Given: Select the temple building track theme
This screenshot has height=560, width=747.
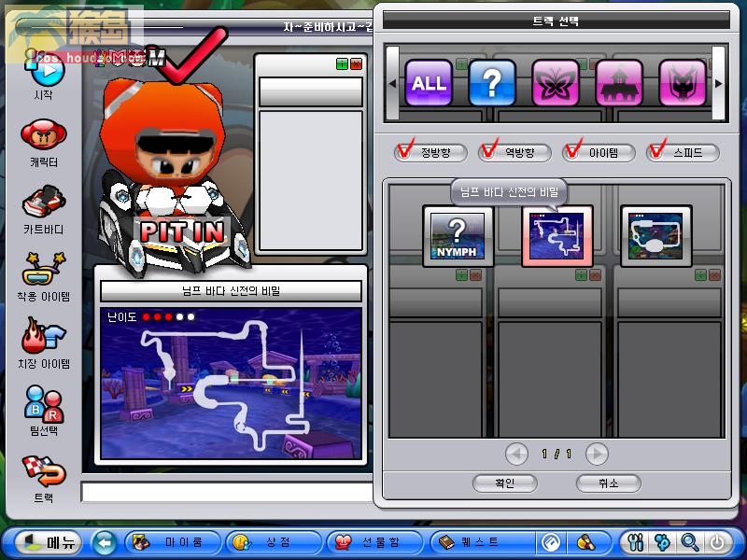Looking at the screenshot, I should point(619,83).
